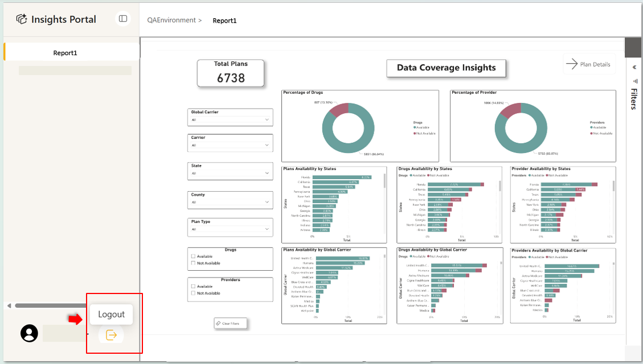Open the Plan Type dropdown

point(230,229)
